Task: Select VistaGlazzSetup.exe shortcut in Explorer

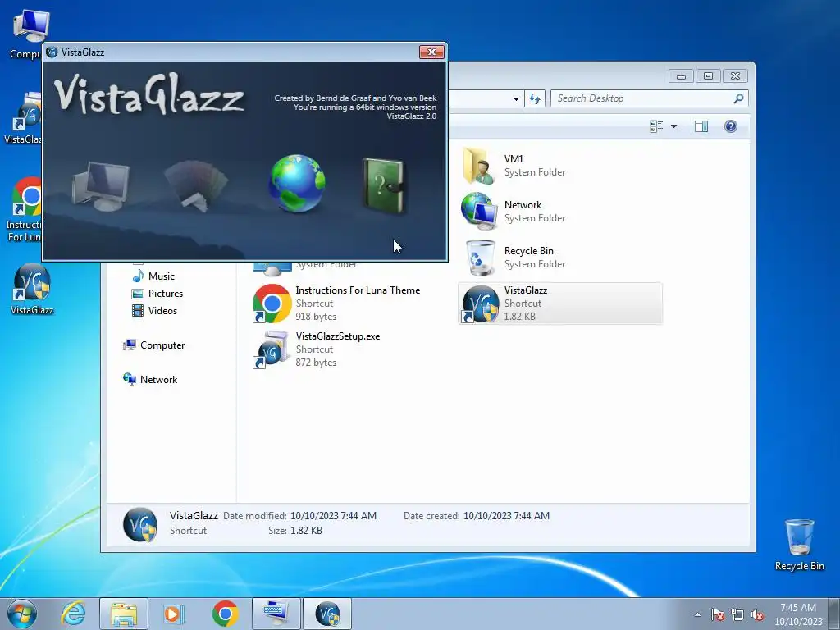Action: tap(351, 349)
